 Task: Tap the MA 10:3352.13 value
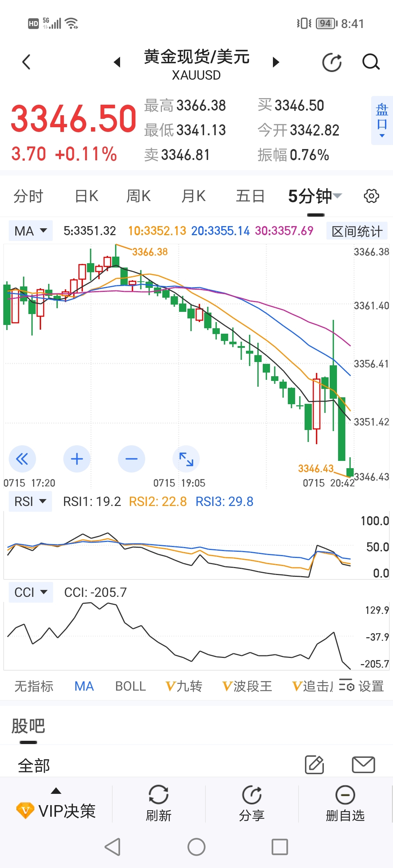coord(157,231)
